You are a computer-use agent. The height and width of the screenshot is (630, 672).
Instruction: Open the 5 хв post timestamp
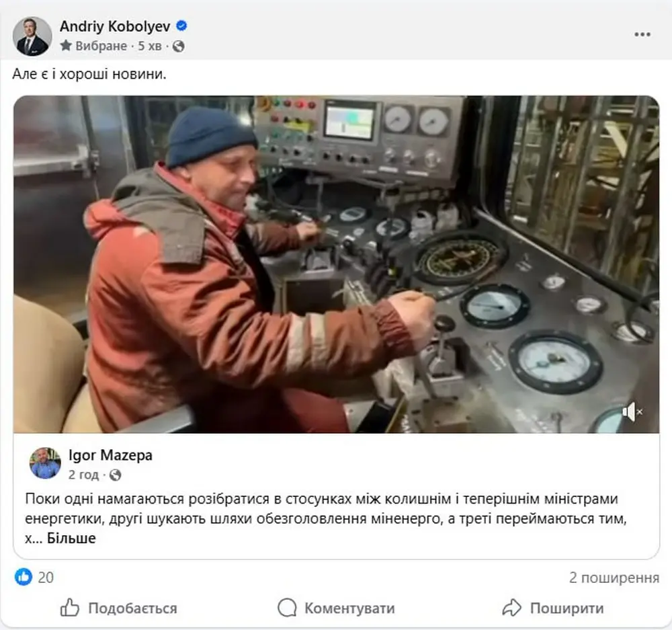(150, 46)
